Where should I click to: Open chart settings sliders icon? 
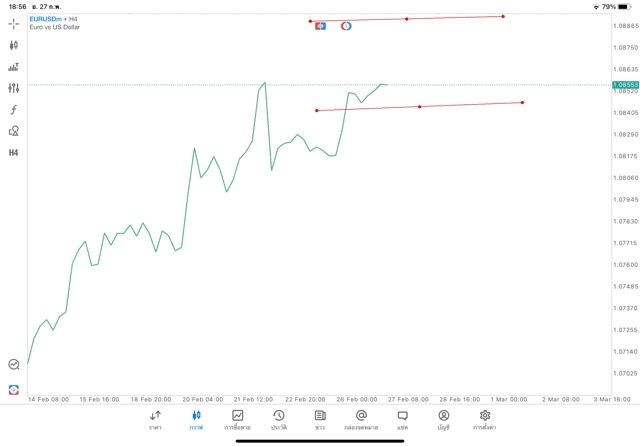pos(14,88)
